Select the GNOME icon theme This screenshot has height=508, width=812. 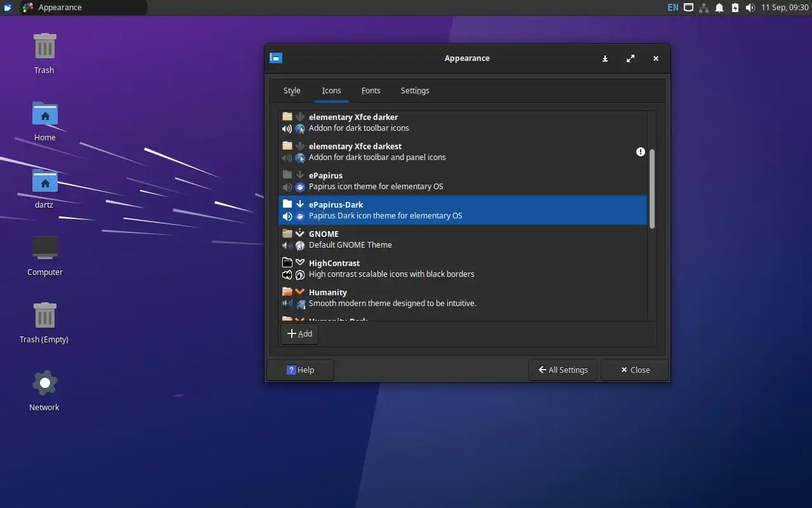463,239
